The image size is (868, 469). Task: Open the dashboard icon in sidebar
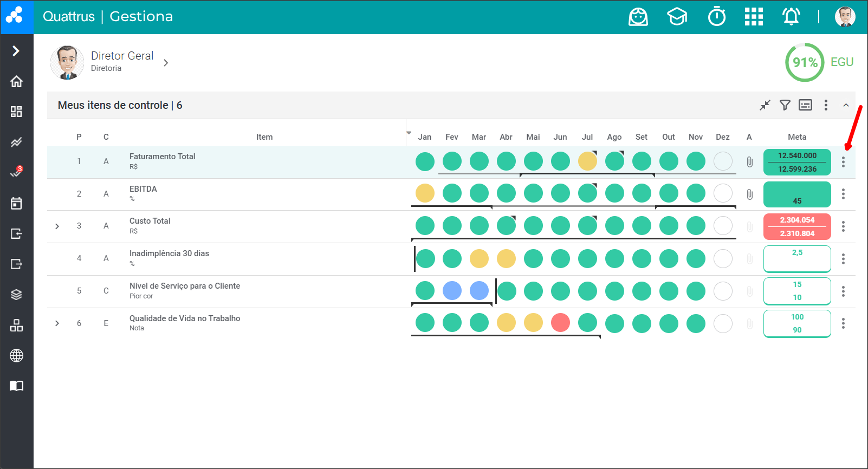[x=16, y=112]
